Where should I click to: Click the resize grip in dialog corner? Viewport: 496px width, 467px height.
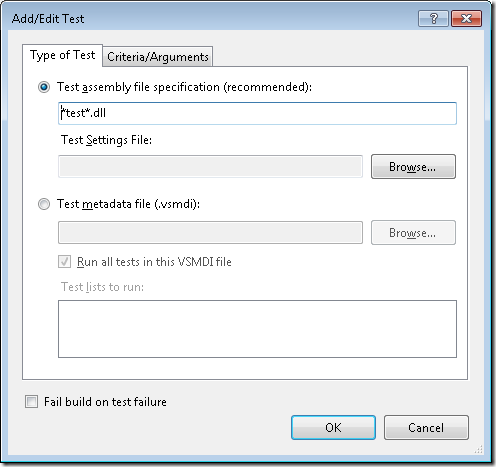[479, 450]
